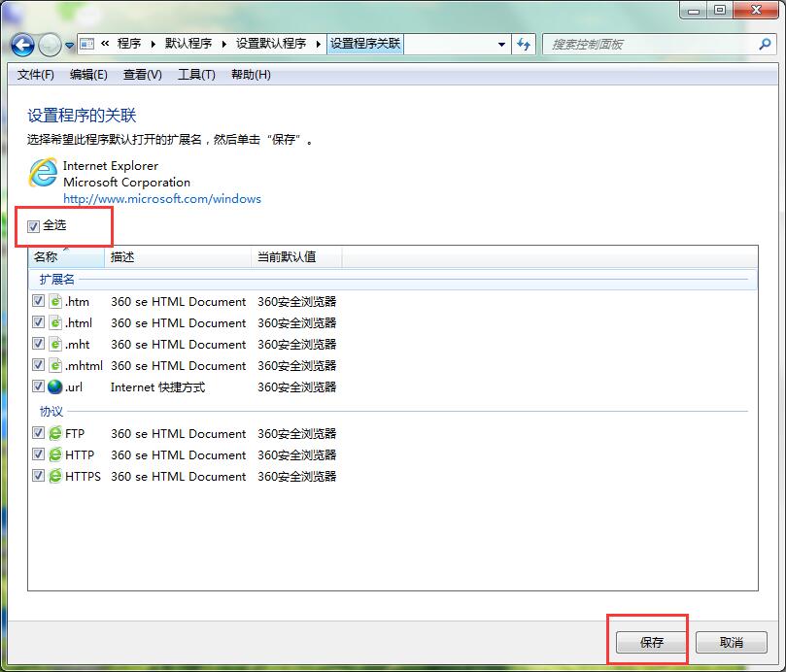
Task: Click the 取消 button
Action: [x=732, y=642]
